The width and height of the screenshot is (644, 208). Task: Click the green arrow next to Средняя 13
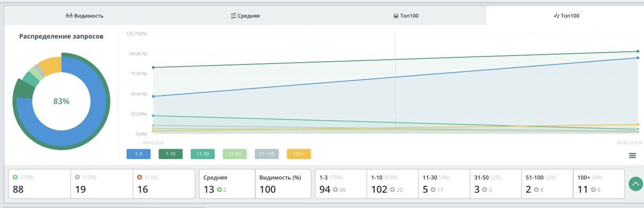(x=219, y=190)
